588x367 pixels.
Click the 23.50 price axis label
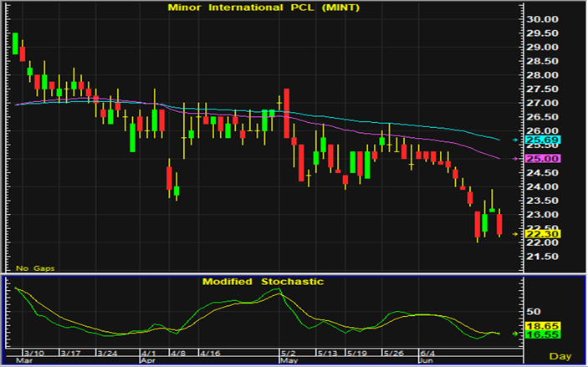pos(542,201)
